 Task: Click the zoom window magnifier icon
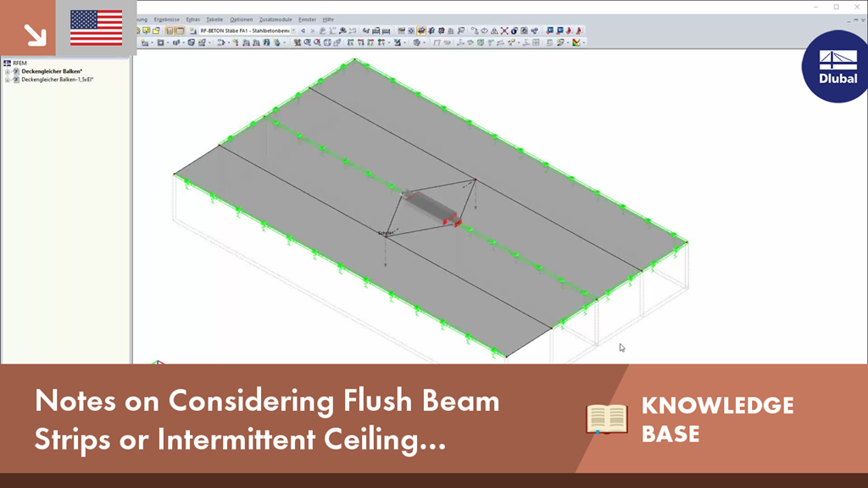(x=307, y=42)
